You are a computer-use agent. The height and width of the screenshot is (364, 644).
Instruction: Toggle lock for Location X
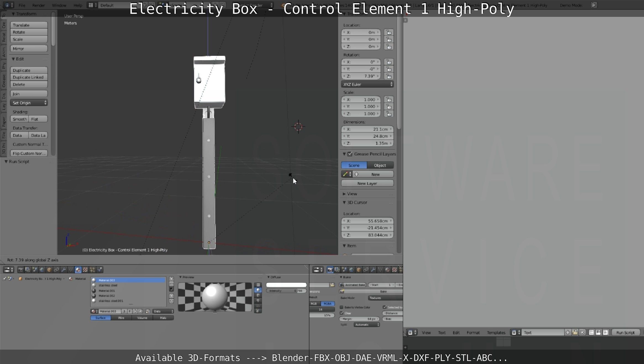pyautogui.click(x=389, y=32)
